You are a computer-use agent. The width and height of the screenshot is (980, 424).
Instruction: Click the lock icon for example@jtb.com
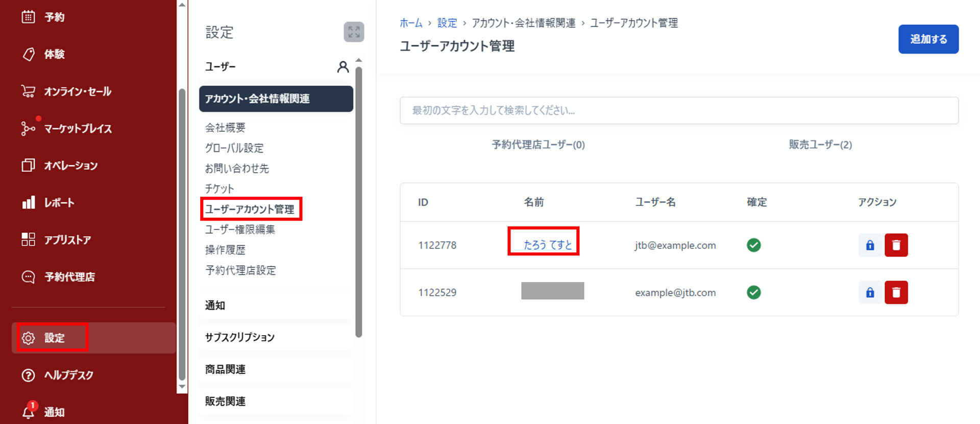coord(870,293)
